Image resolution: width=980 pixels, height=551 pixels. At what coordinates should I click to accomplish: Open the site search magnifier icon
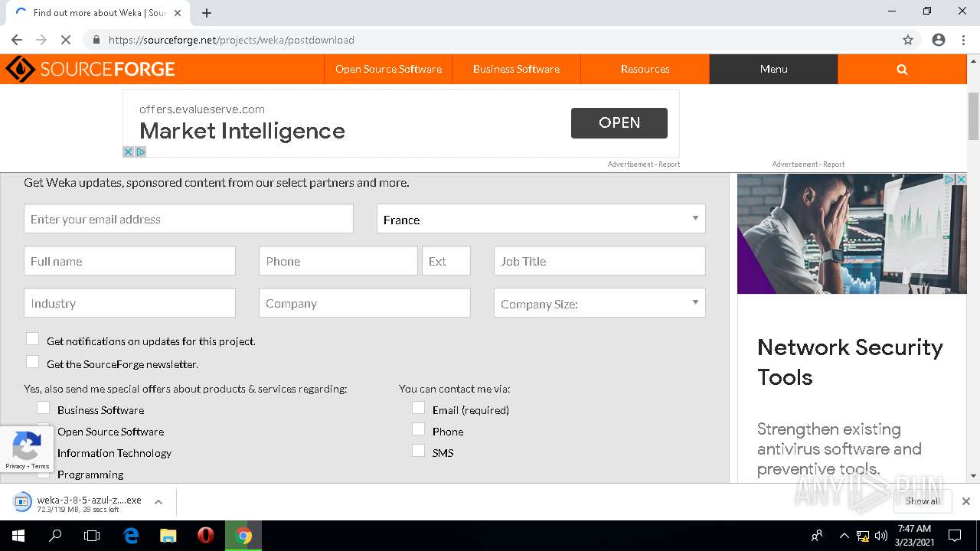point(902,69)
